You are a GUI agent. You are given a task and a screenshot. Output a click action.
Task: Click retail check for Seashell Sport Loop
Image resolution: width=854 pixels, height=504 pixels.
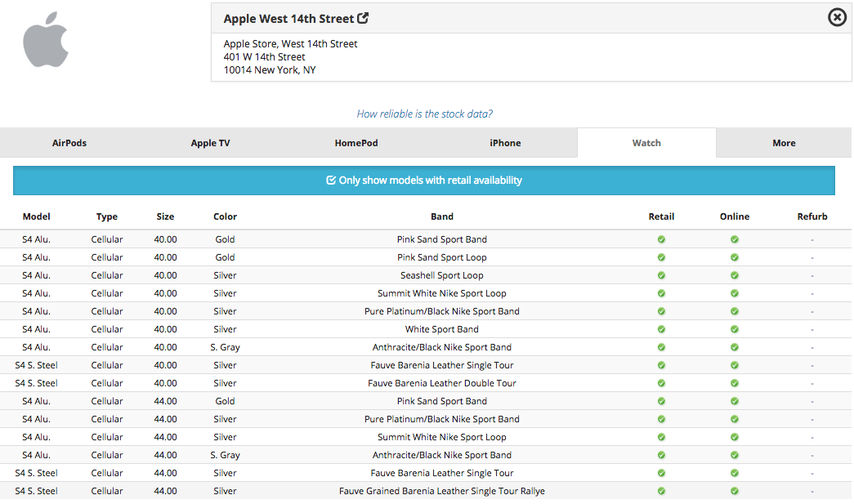[x=661, y=275]
